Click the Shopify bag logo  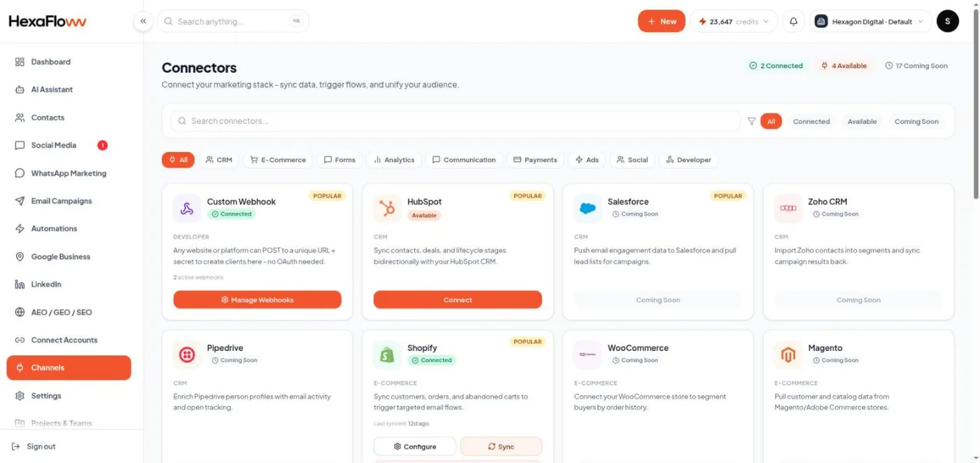pyautogui.click(x=387, y=355)
